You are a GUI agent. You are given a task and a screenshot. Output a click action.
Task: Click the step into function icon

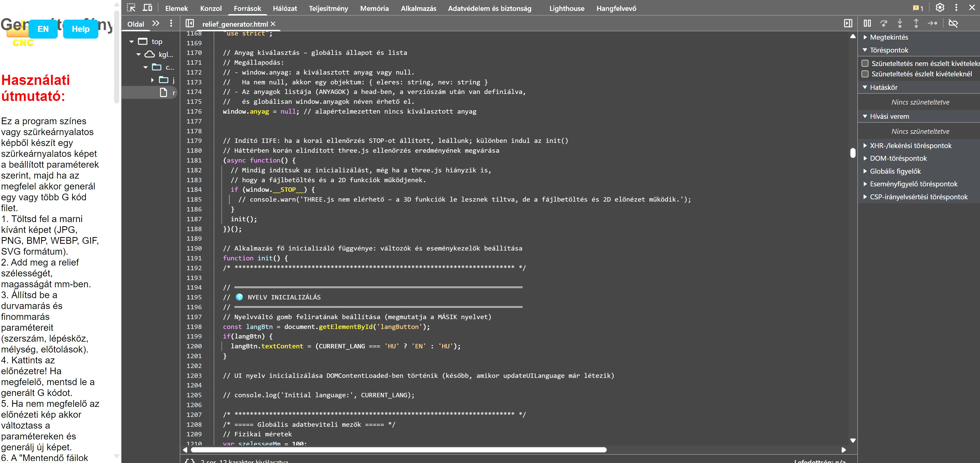900,24
